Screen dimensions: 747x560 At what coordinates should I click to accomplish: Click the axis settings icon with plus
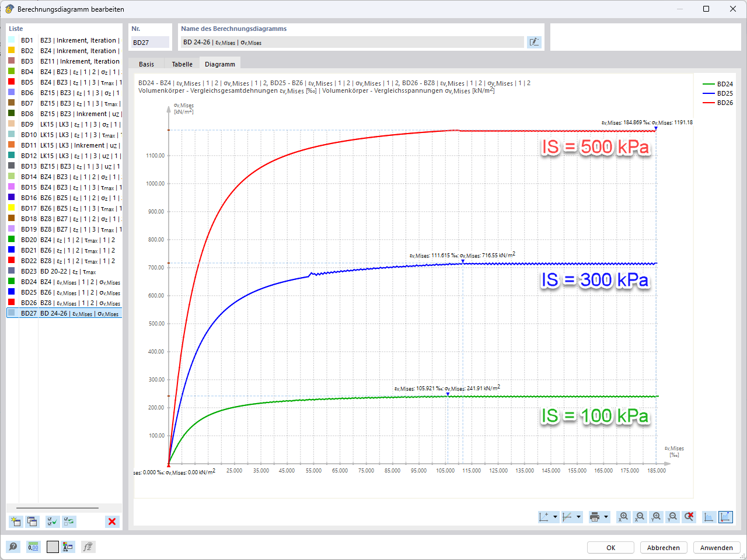pos(544,517)
